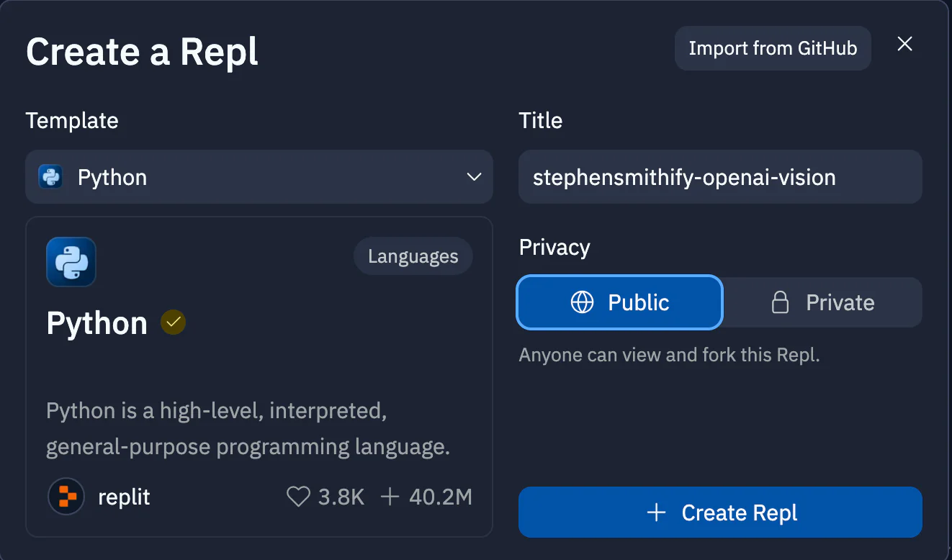Viewport: 952px width, 560px height.
Task: Select Private privacy option
Action: 822,302
